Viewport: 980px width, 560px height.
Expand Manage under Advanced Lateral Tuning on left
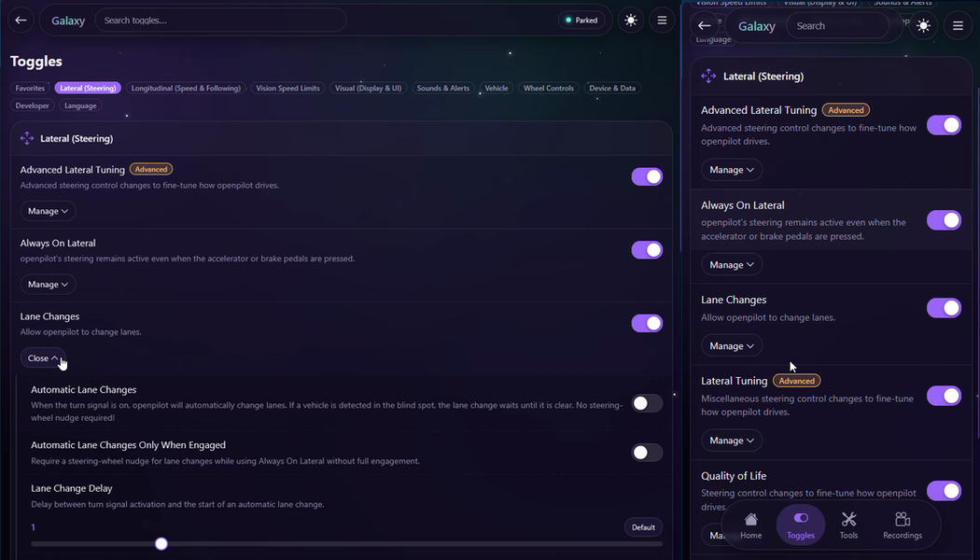49,211
